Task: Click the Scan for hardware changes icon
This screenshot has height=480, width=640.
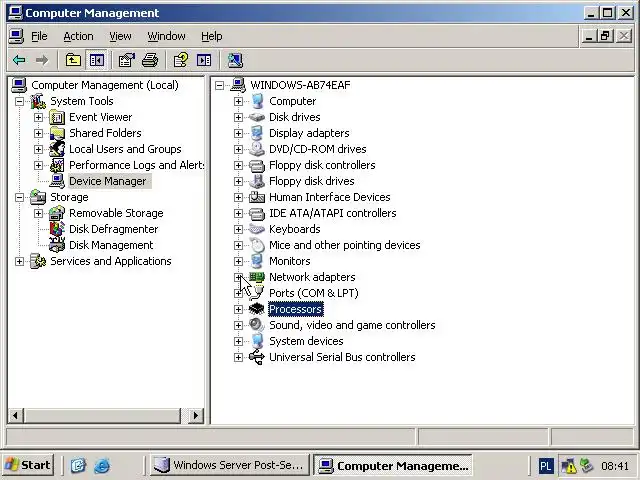Action: [235, 60]
